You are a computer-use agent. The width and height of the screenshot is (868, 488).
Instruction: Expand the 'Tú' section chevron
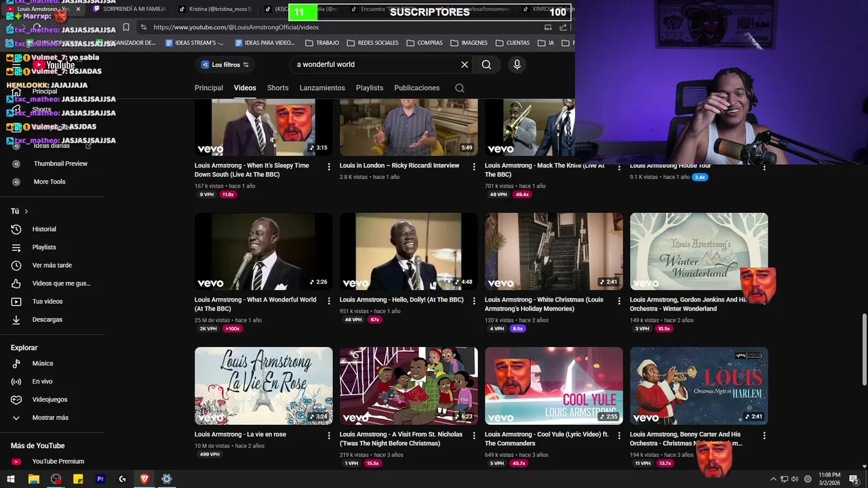tap(26, 211)
